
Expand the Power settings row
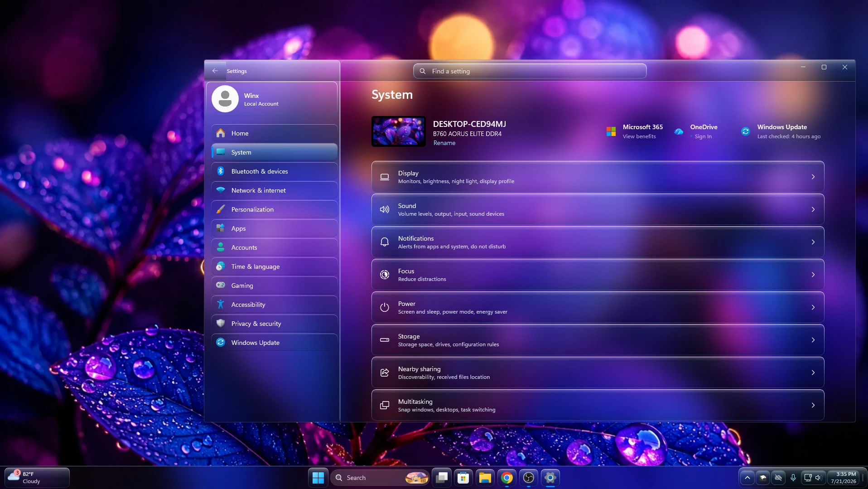pos(598,307)
